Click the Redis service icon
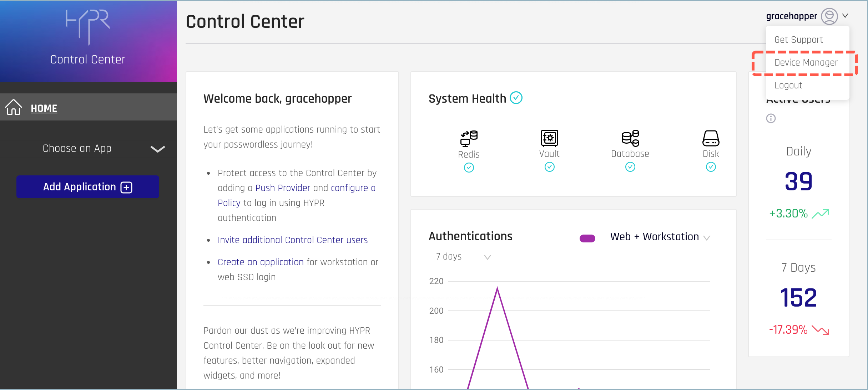 click(x=469, y=138)
